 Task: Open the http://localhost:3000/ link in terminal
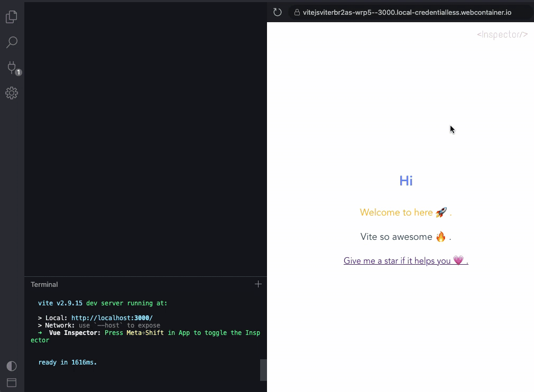tap(112, 318)
